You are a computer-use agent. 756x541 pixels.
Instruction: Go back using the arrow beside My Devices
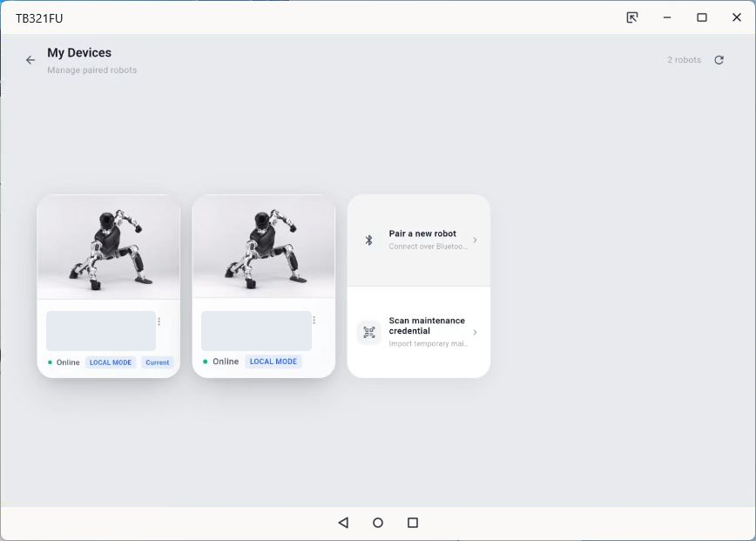[x=30, y=60]
